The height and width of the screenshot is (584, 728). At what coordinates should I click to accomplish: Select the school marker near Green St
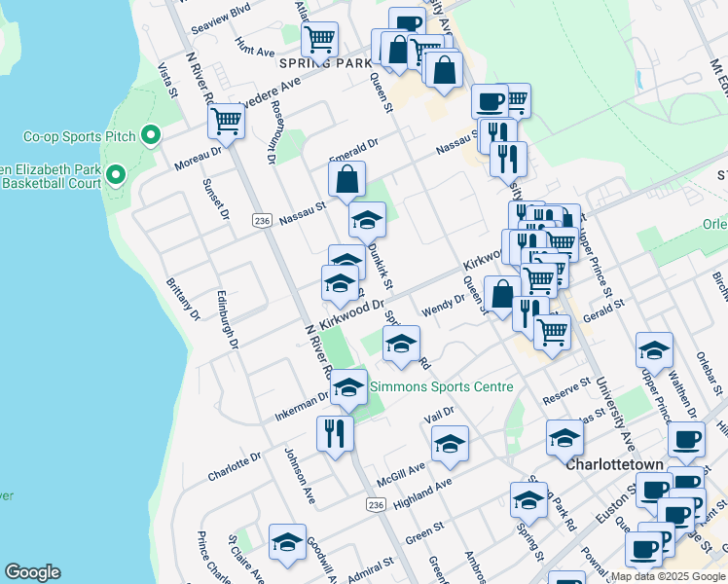coord(528,500)
